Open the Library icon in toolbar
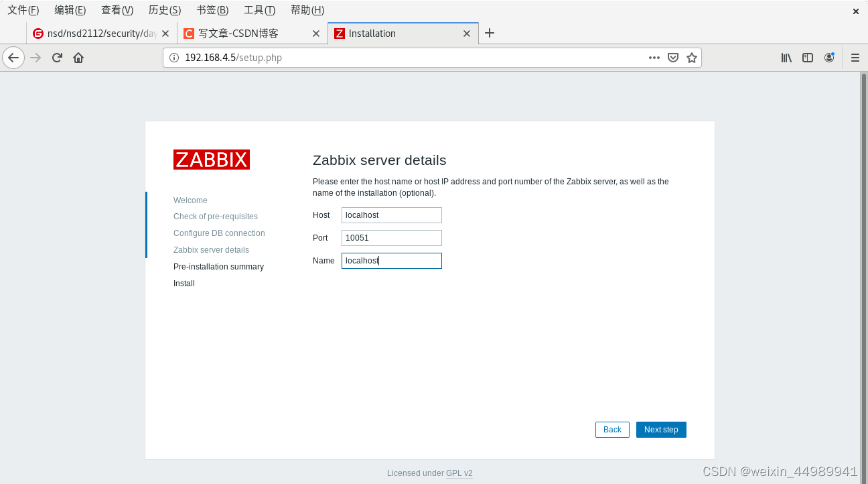Image resolution: width=868 pixels, height=484 pixels. tap(786, 58)
